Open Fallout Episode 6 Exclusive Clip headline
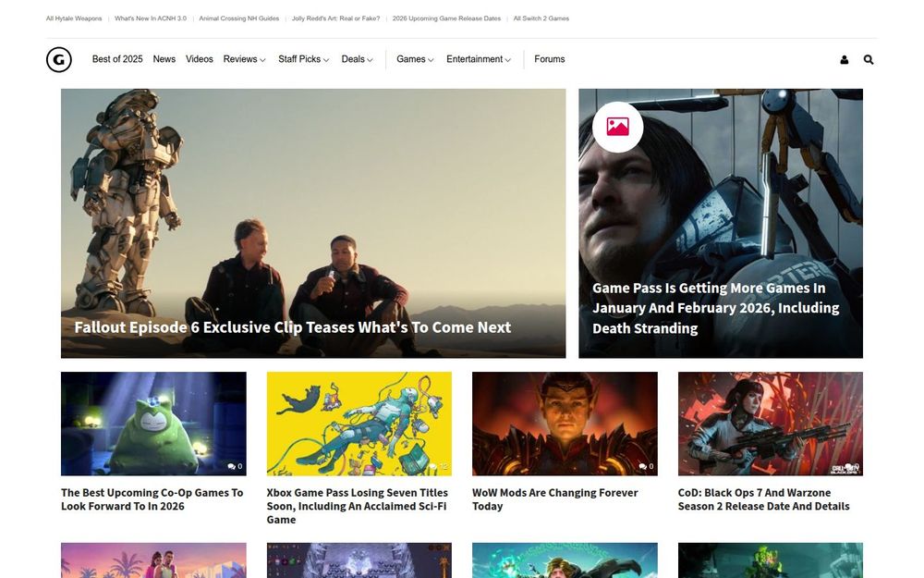 click(292, 327)
